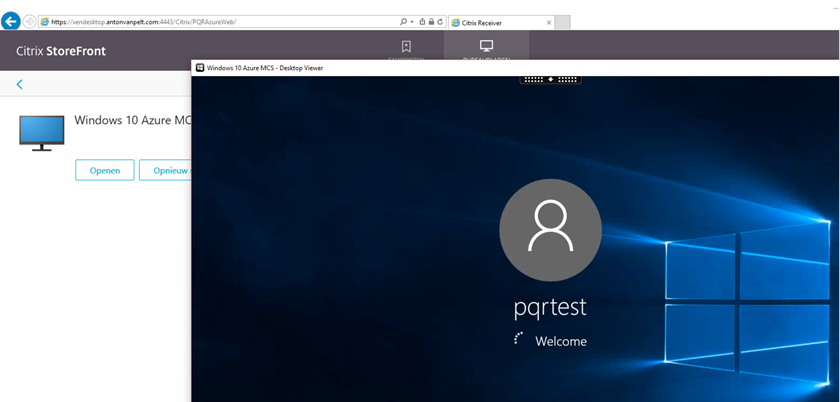Click the address bar search magnifier icon

403,22
